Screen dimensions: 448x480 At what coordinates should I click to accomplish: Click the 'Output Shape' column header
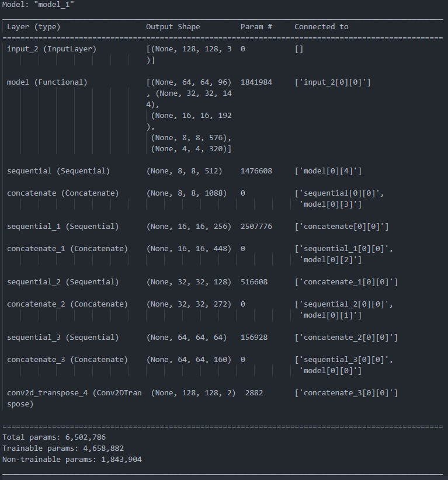173,27
